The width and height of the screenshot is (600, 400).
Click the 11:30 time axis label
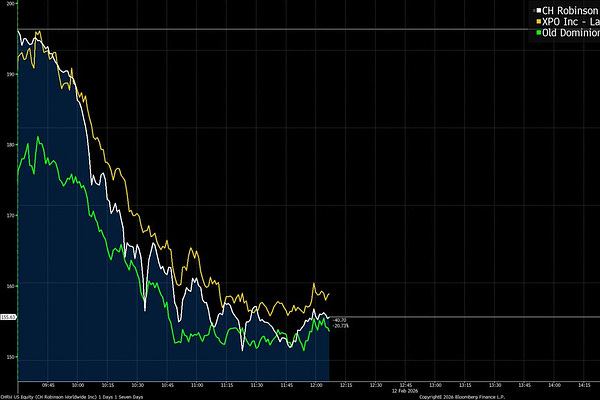point(256,385)
